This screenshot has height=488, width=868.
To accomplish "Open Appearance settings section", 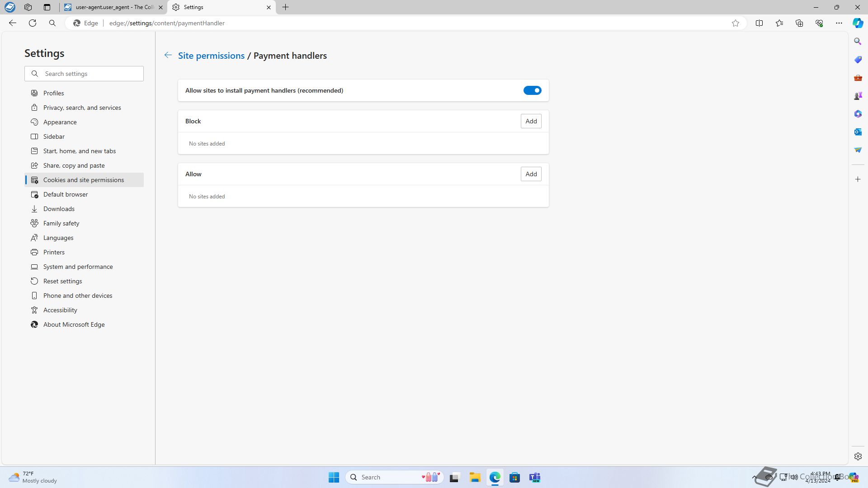I will point(84,122).
